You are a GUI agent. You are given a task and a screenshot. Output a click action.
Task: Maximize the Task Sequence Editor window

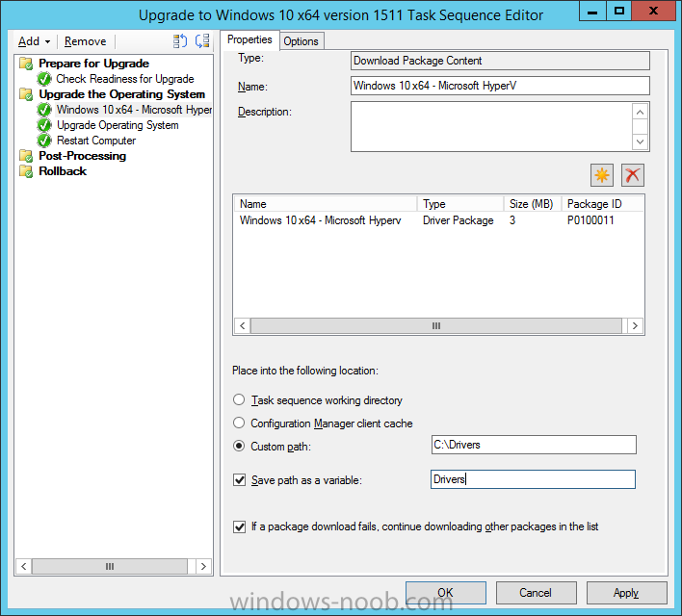[x=619, y=11]
